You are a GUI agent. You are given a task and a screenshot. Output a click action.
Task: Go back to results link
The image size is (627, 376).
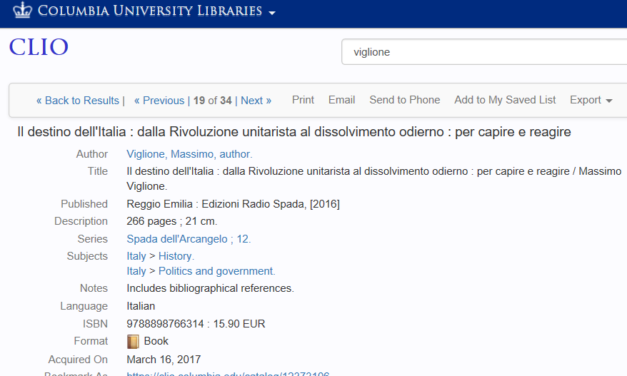78,100
